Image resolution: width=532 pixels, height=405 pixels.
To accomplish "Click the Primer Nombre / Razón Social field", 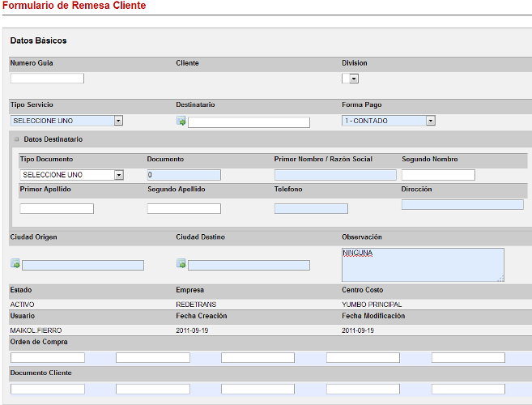I will [x=335, y=175].
